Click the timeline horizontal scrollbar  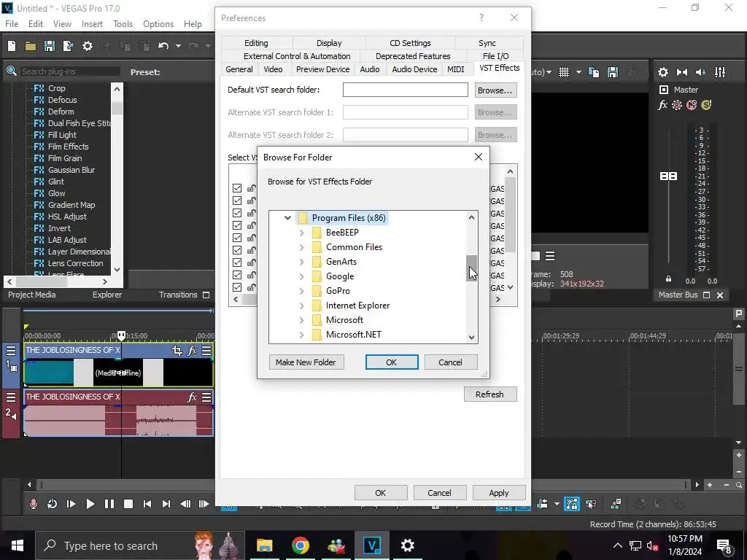point(362,485)
